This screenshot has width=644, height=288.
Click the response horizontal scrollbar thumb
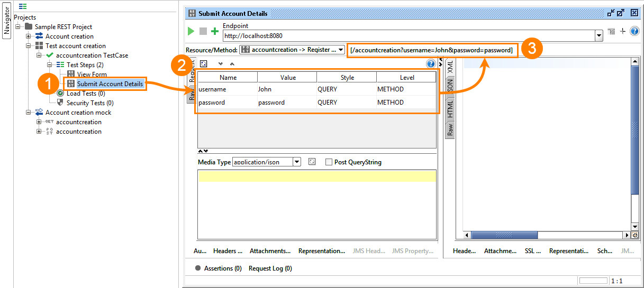pos(504,235)
